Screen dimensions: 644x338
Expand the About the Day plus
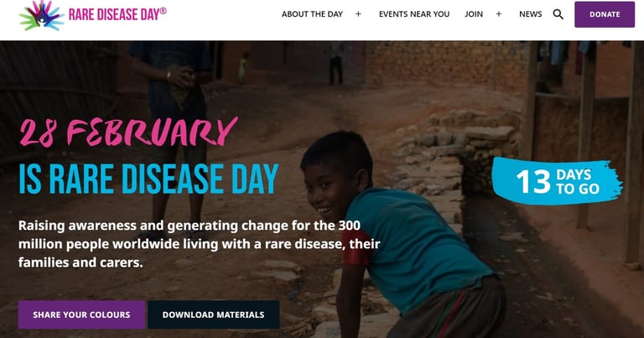point(358,14)
